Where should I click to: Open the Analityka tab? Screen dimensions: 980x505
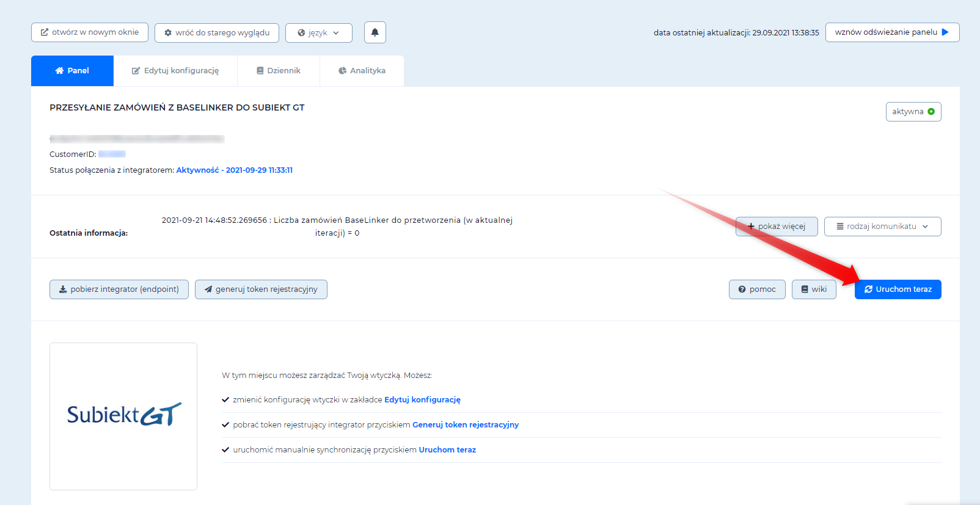(x=362, y=71)
